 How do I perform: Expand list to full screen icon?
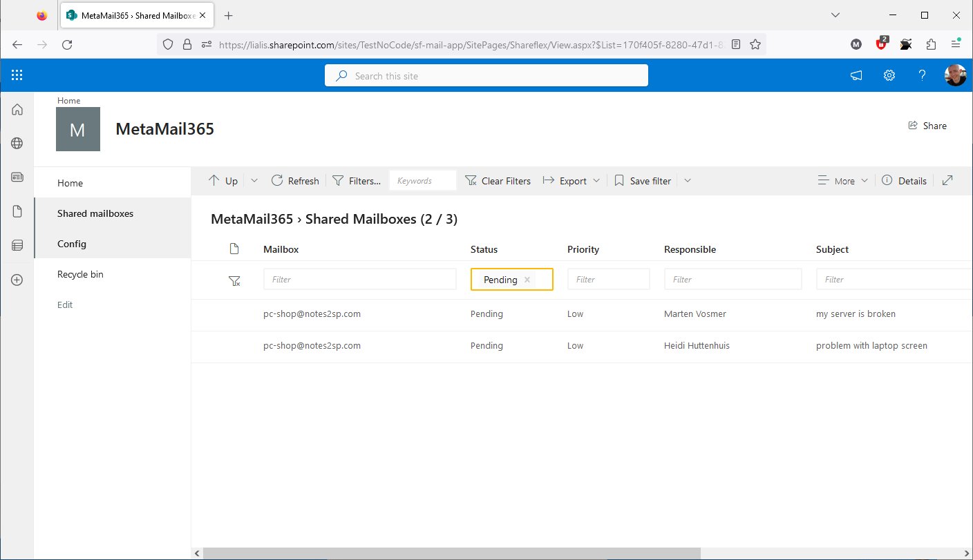[x=947, y=180]
